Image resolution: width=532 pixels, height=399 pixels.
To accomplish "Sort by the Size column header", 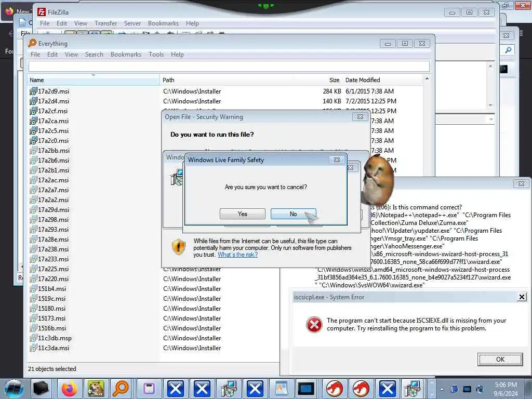I will click(317, 80).
